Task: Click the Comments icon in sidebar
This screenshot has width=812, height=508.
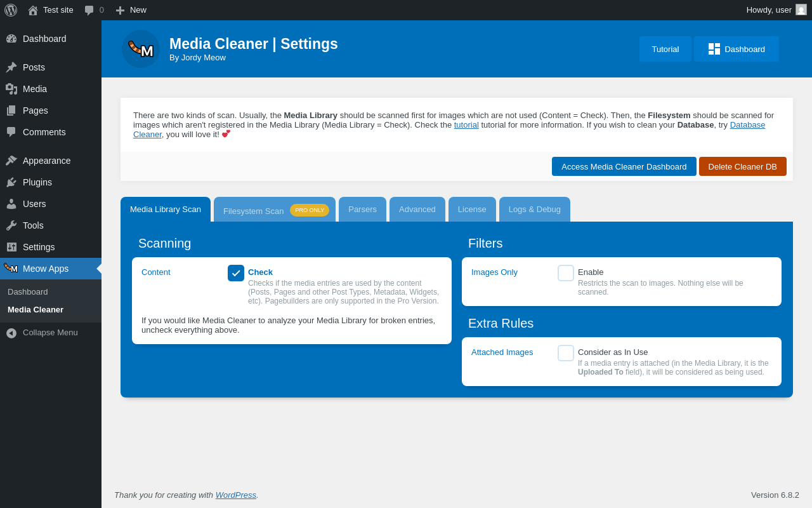Action: coord(11,132)
